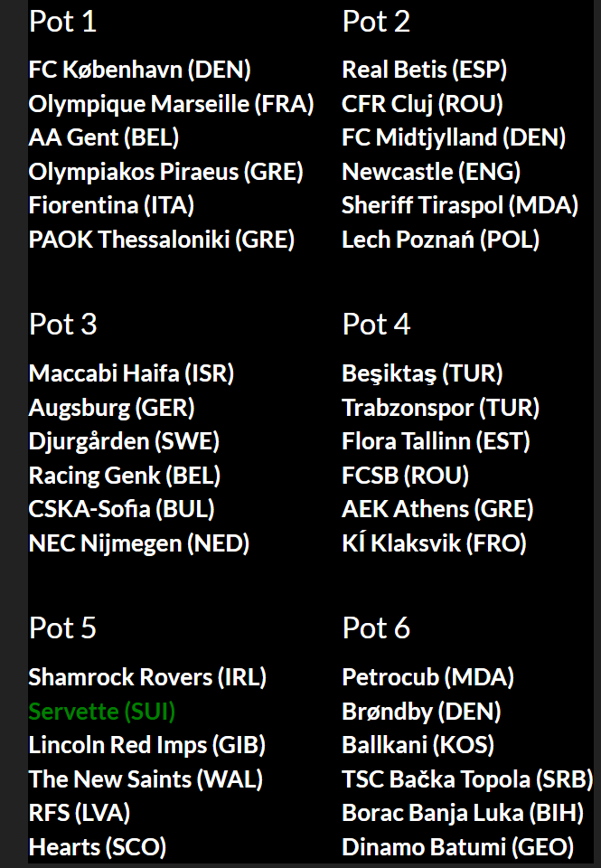
Task: Click Petrocub (MDA) in Pot 6
Action: pos(427,677)
